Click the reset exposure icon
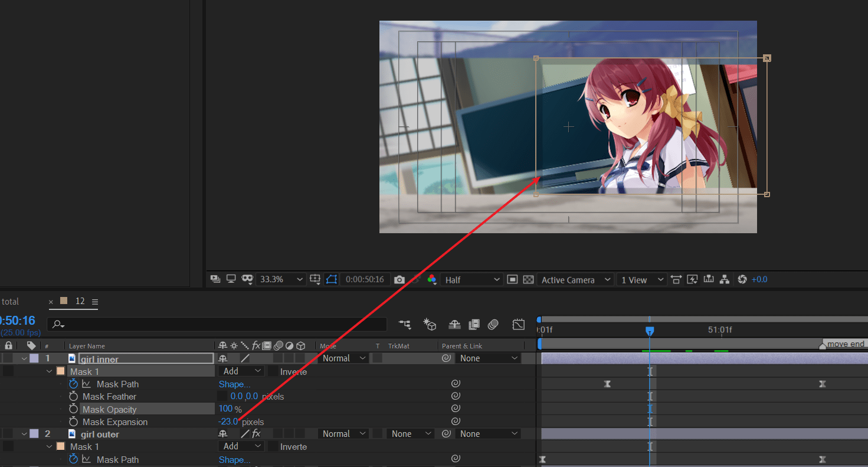The height and width of the screenshot is (467, 868). [x=742, y=279]
